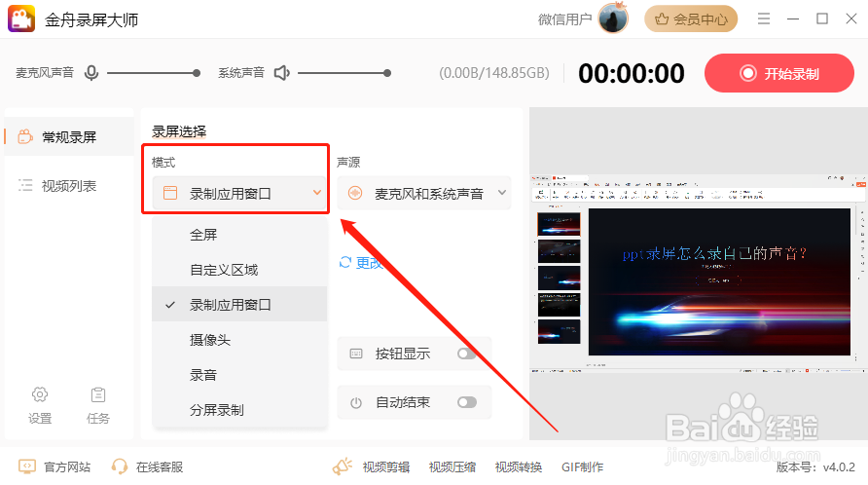Select 自定义区域 mode option

[x=239, y=270]
